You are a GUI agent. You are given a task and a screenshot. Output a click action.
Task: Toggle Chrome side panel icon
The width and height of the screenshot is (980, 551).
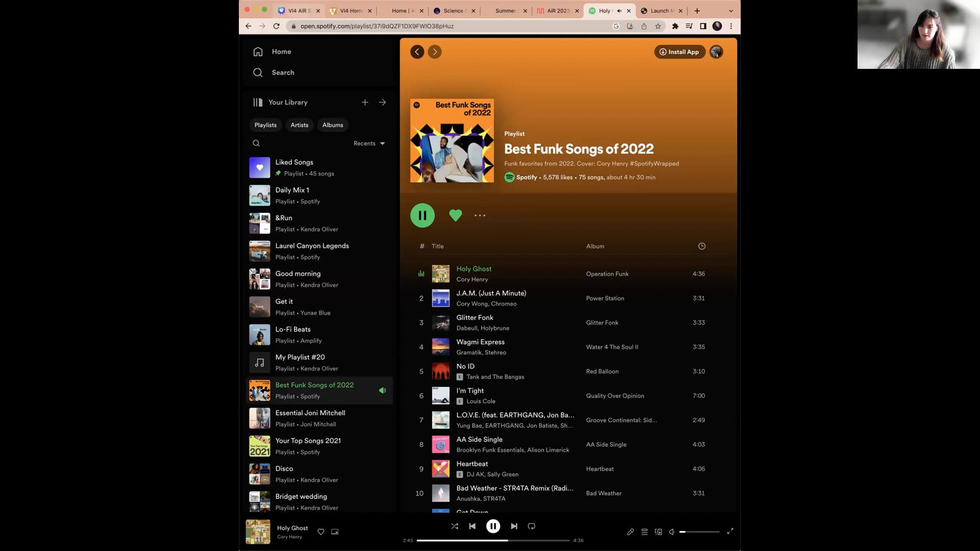tap(703, 26)
